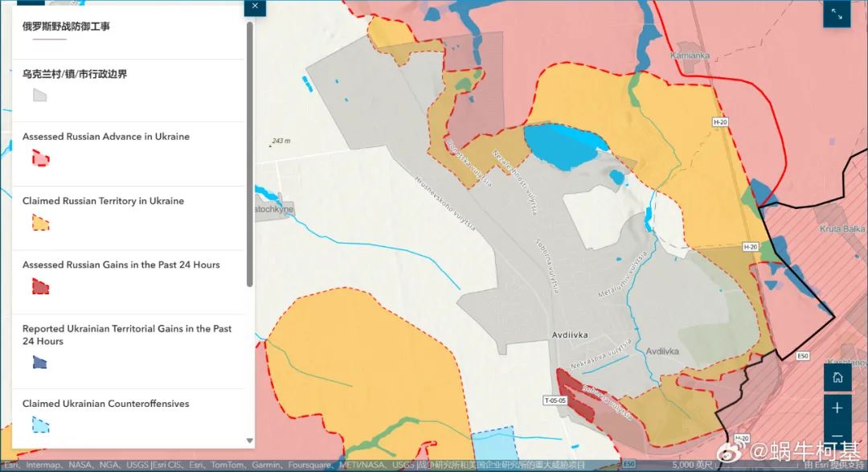868x472 pixels.
Task: Zoom in with the plus button
Action: (x=837, y=408)
